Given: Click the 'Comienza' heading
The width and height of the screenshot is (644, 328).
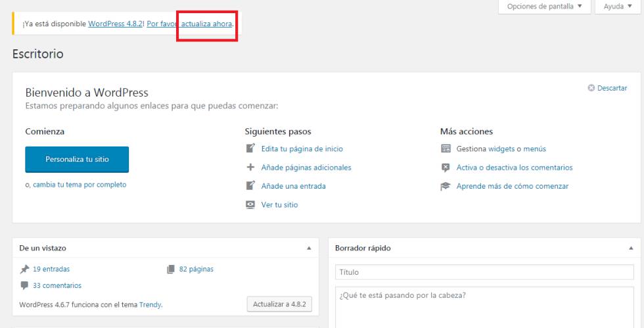Looking at the screenshot, I should click(45, 131).
